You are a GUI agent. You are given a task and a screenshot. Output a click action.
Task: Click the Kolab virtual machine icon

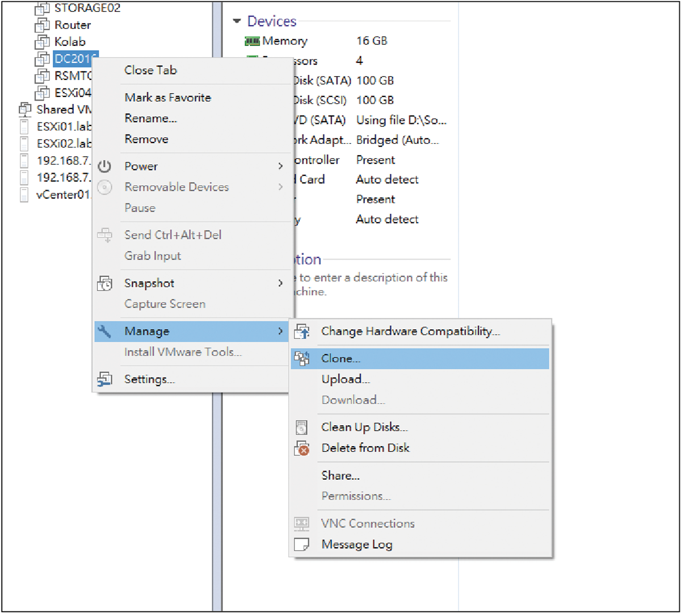coord(42,42)
